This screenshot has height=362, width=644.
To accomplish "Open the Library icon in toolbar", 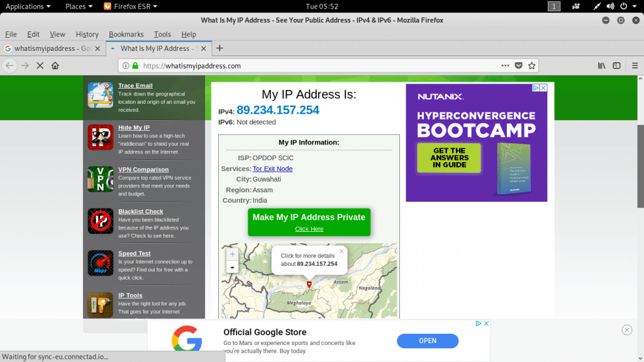I will point(602,65).
